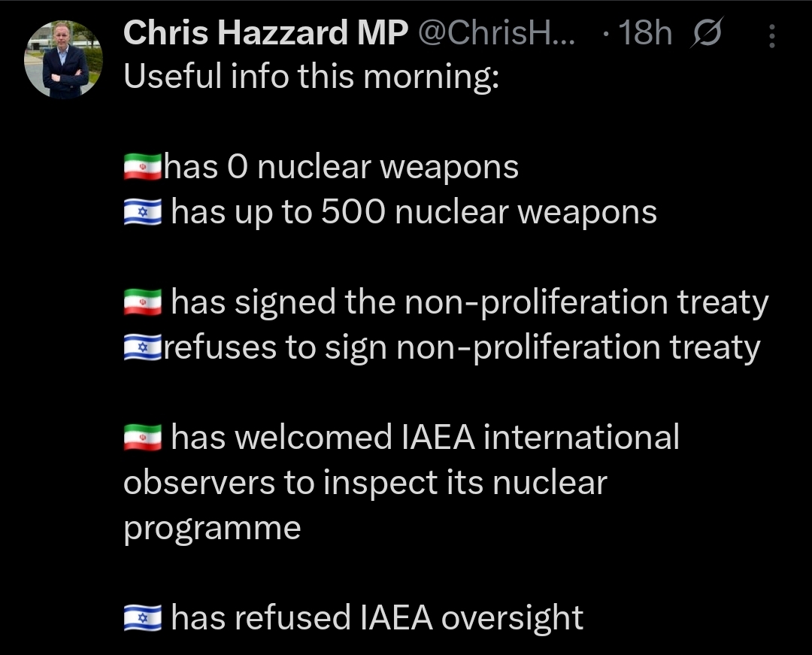This screenshot has height=655, width=812.
Task: Click the 'has 0 nuclear weapons' text
Action: (x=341, y=167)
